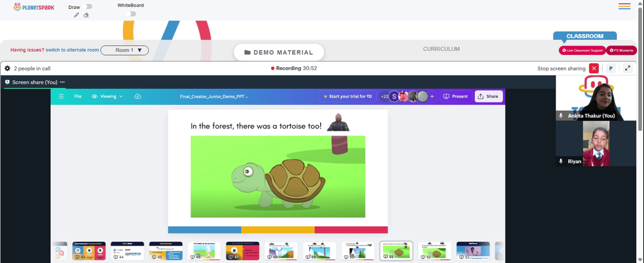Open slide thumbnail 48

click(x=281, y=251)
